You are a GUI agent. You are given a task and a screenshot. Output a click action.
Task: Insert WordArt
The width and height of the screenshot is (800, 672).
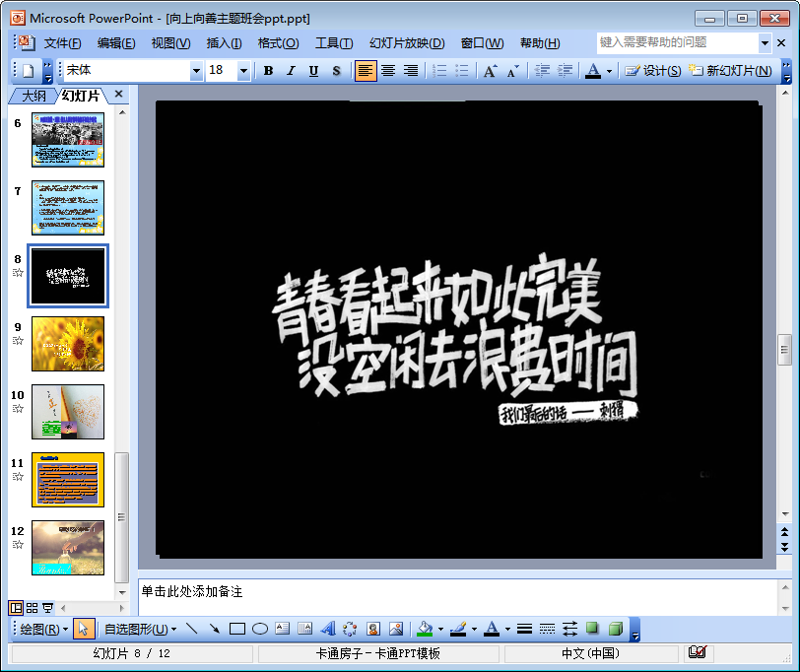pos(327,630)
